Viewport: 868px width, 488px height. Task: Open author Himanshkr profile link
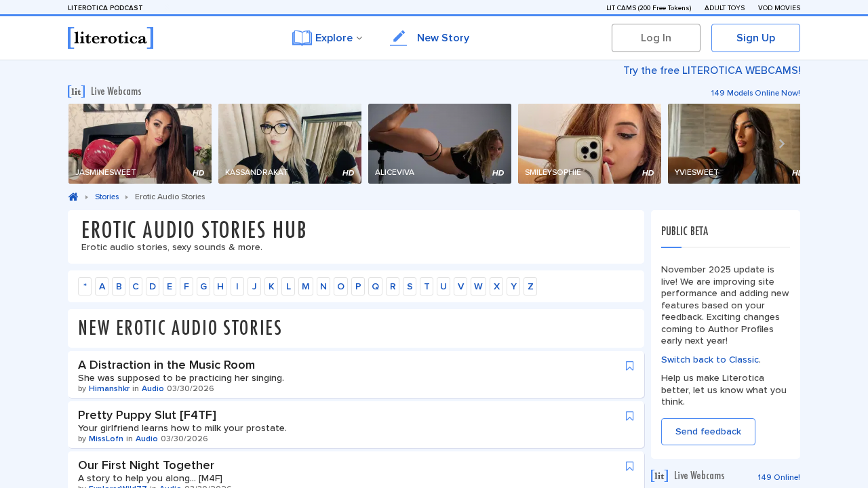(x=109, y=388)
